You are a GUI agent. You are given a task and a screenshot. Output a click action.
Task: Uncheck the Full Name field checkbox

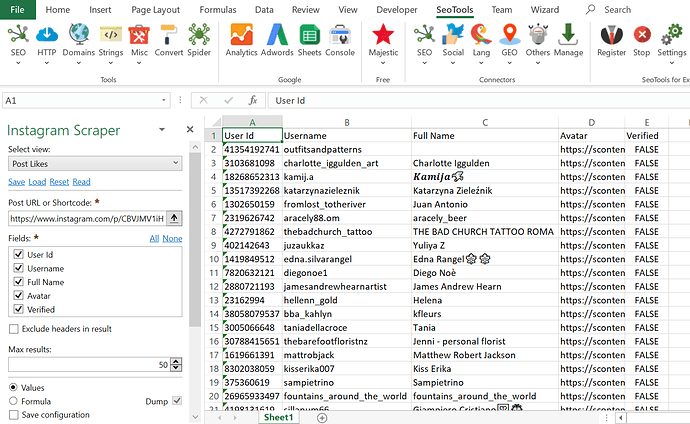point(18,281)
